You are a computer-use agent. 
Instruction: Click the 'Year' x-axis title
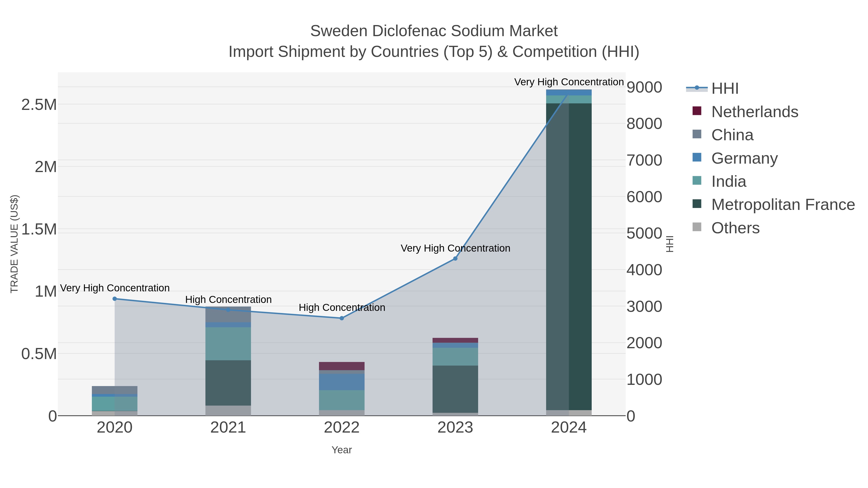(x=342, y=450)
